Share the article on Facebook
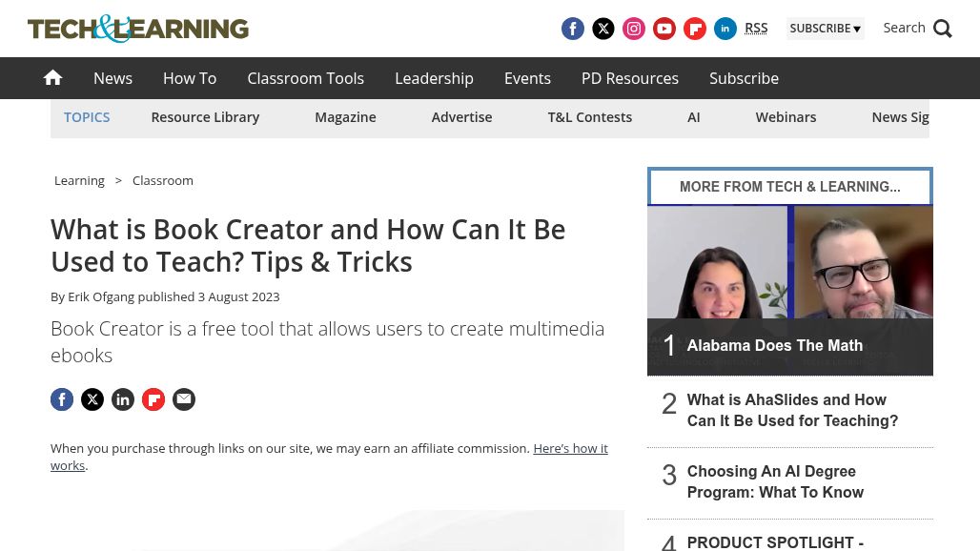This screenshot has width=980, height=551. coord(62,399)
